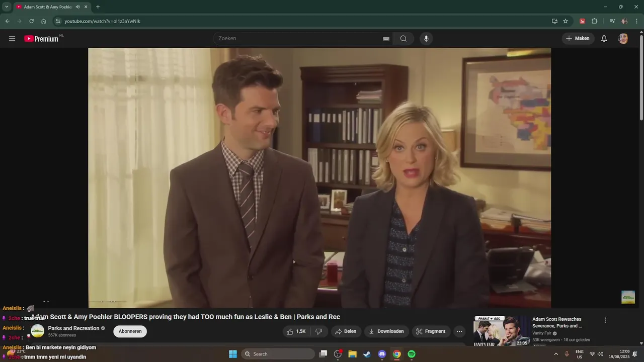Click the magnifier search button
Image resolution: width=644 pixels, height=362 pixels.
[404, 39]
